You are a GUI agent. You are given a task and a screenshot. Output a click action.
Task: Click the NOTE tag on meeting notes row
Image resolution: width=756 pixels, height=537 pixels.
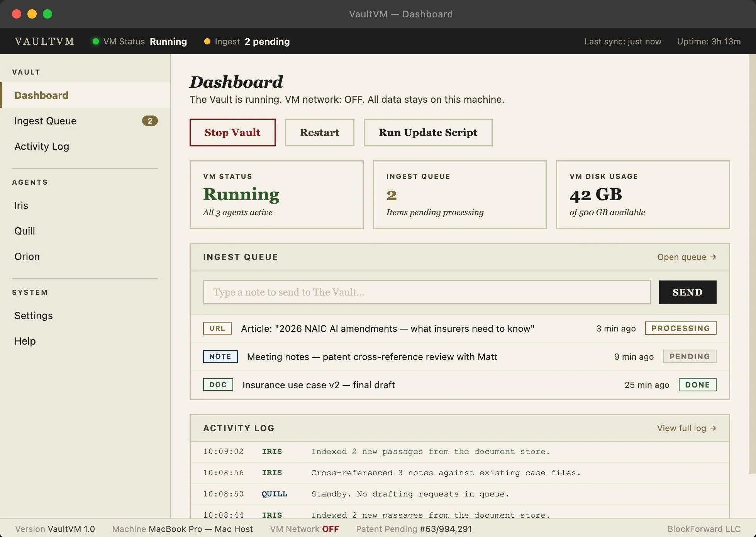point(220,357)
